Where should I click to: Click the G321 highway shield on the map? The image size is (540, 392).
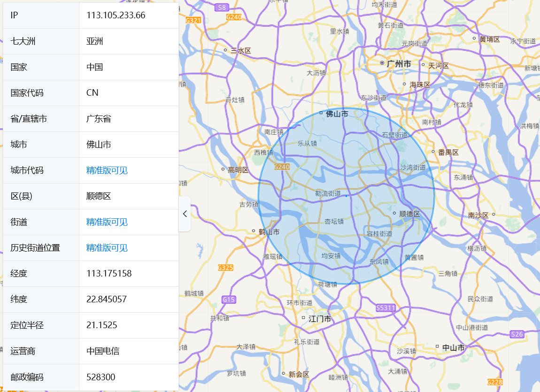click(193, 20)
